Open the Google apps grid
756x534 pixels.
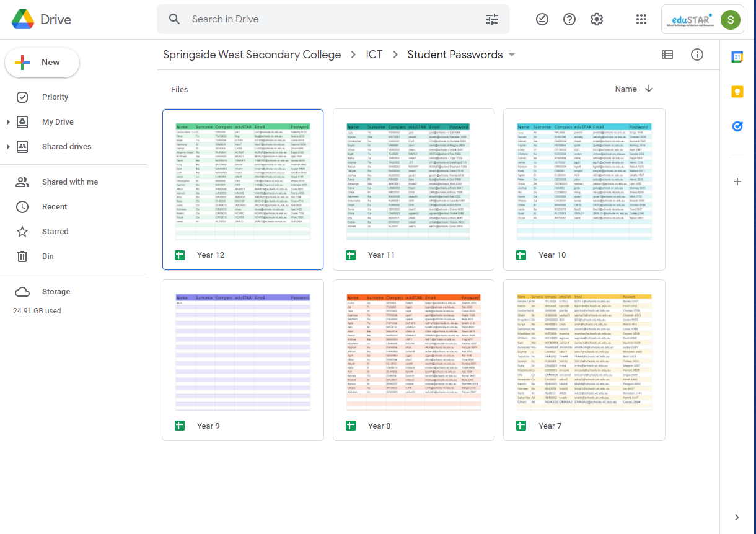click(x=641, y=19)
